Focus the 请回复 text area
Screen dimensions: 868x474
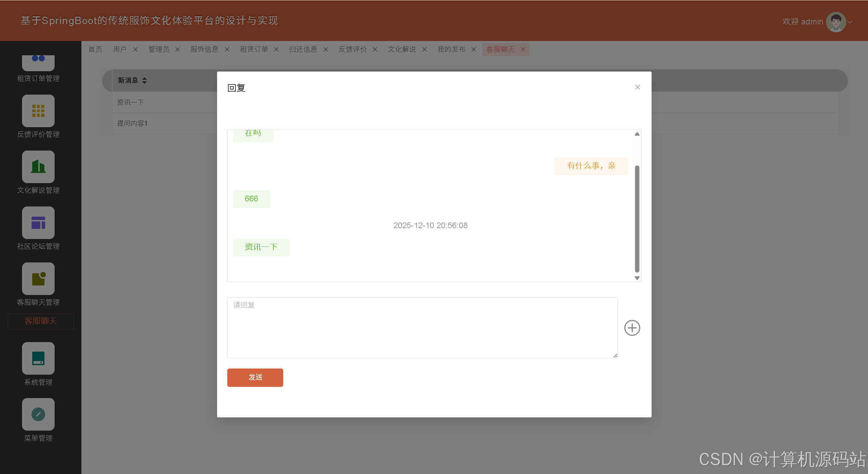click(422, 328)
